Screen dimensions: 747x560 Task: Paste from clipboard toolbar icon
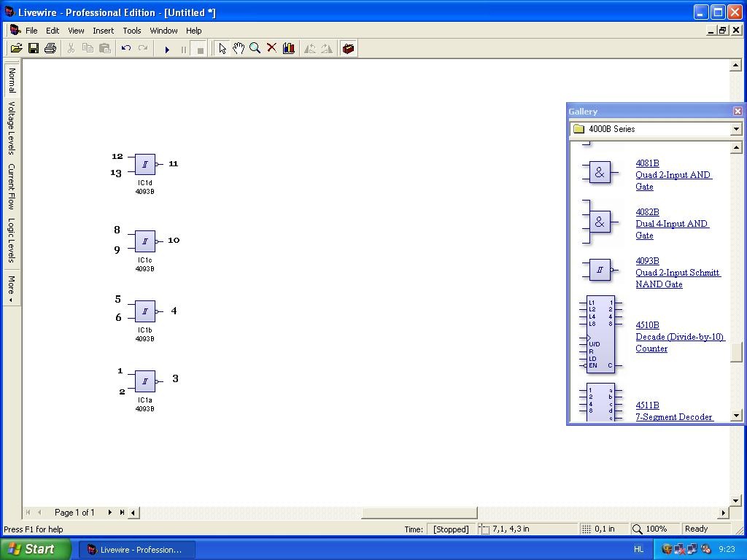coord(105,48)
